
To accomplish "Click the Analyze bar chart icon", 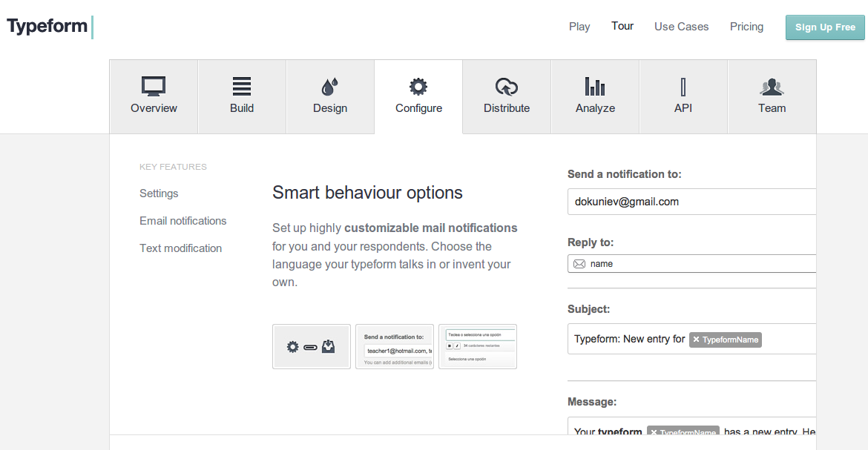I will pyautogui.click(x=595, y=86).
